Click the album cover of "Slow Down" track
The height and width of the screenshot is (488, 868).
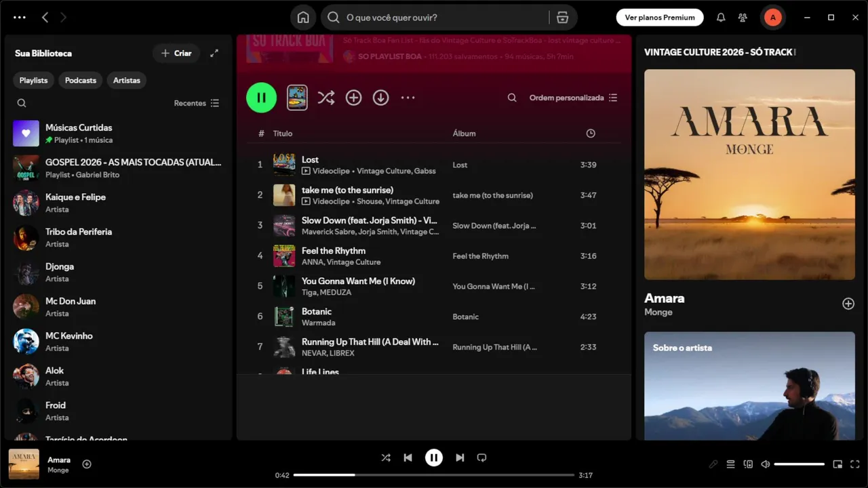[x=284, y=226]
